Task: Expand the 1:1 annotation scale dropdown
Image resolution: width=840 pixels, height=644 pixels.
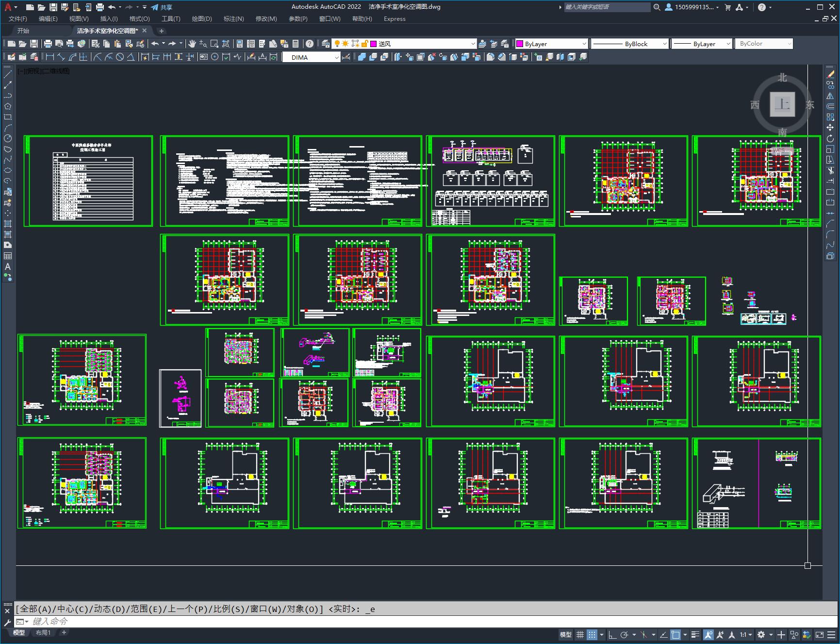Action: tap(746, 634)
